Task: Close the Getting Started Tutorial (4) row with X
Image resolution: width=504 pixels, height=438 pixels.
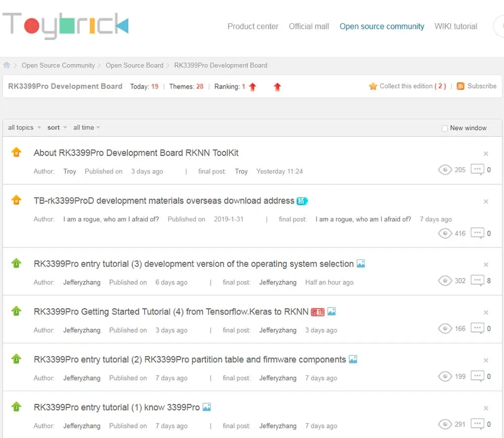Action: (x=486, y=313)
